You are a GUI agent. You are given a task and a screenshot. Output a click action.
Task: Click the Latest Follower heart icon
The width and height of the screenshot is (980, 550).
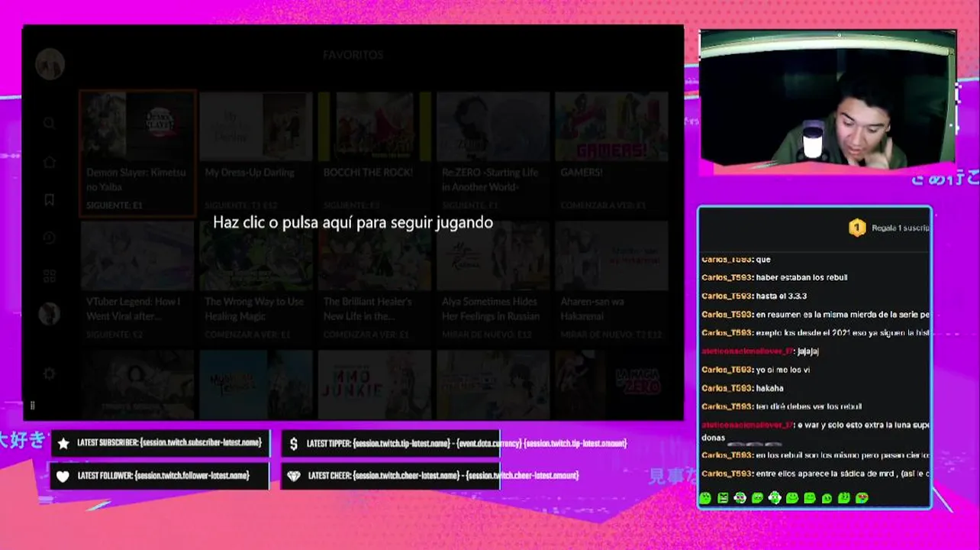(63, 476)
